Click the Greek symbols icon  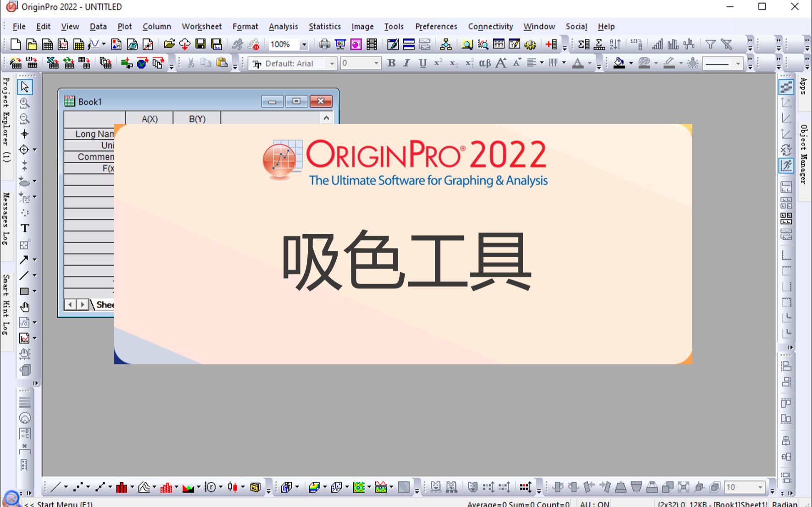(x=485, y=63)
